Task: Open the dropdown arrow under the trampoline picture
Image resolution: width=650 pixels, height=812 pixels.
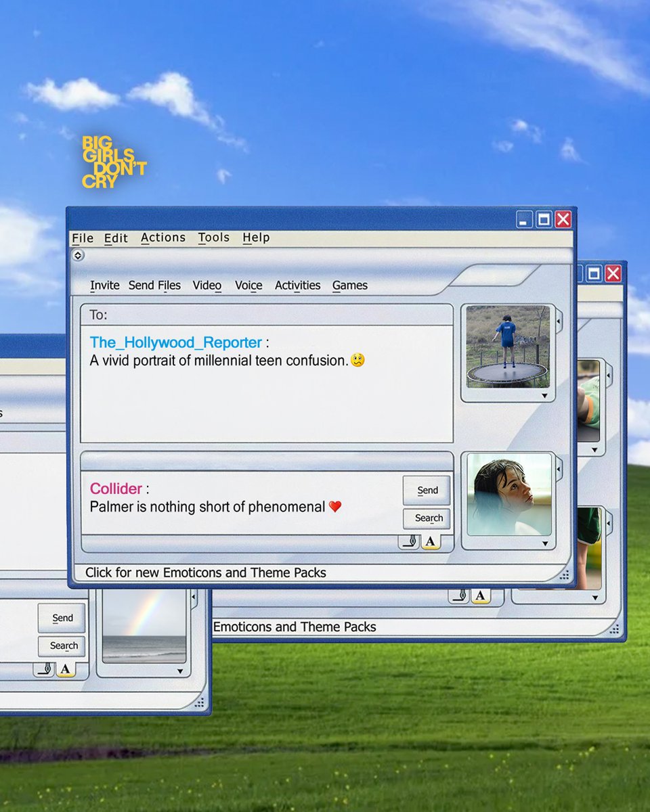Action: 544,397
